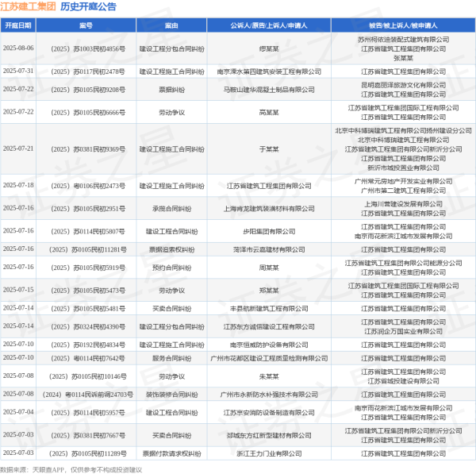
Task: Select the 预约合同纠纷 cause cell
Action: [x=172, y=268]
